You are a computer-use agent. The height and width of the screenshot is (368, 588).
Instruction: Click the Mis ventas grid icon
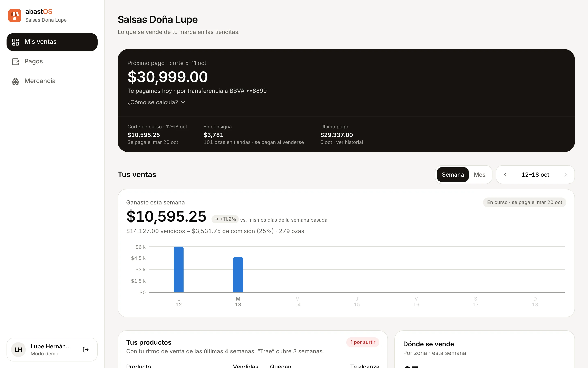pyautogui.click(x=16, y=42)
